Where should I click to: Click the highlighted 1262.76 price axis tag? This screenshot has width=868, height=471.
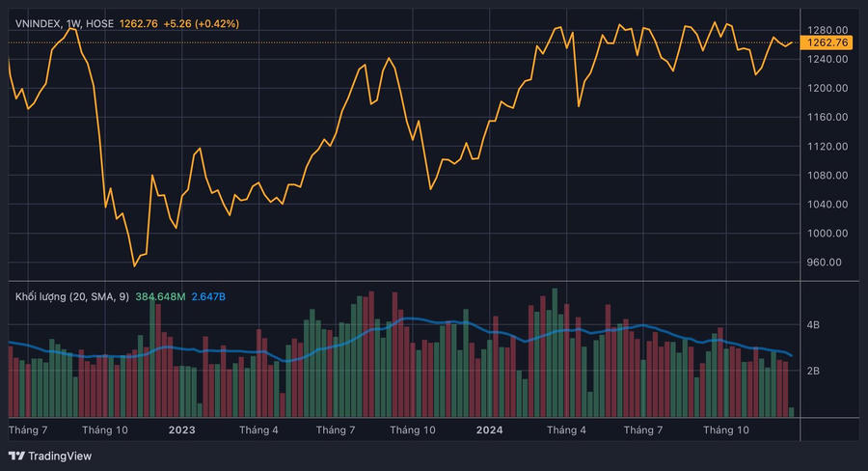(827, 42)
